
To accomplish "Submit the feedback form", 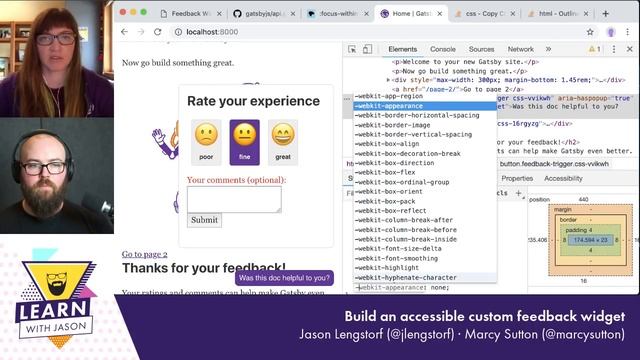I will point(204,220).
